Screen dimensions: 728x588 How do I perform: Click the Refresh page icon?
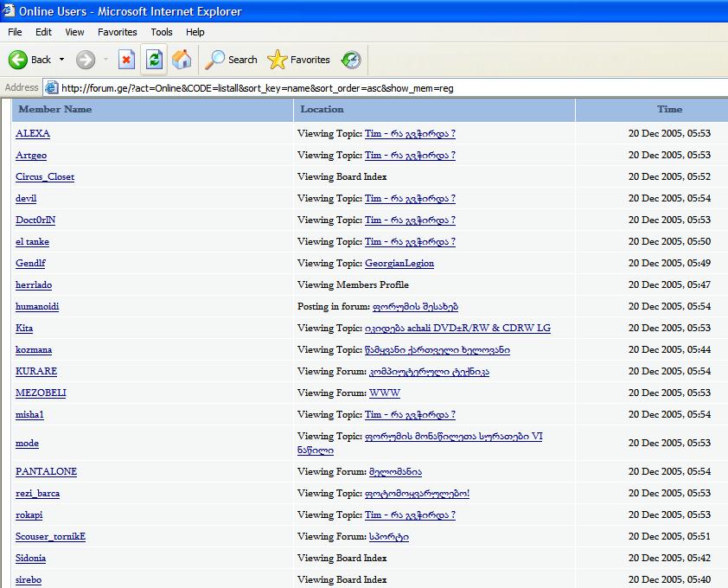pos(154,60)
